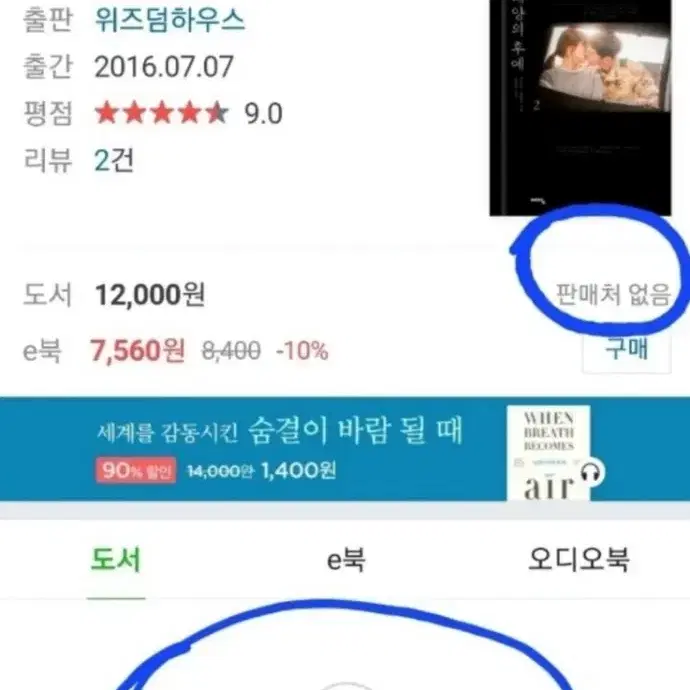
Task: Click the 구매 button for e북
Action: pyautogui.click(x=627, y=351)
